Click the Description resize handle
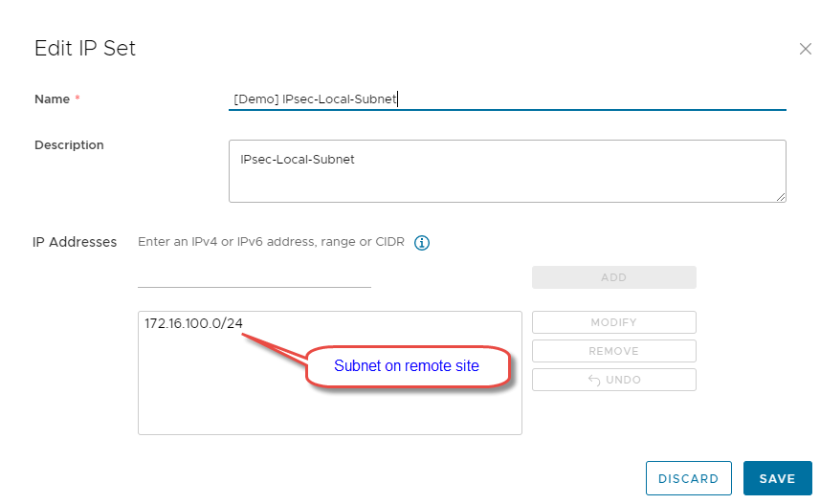The image size is (820, 504). [781, 197]
